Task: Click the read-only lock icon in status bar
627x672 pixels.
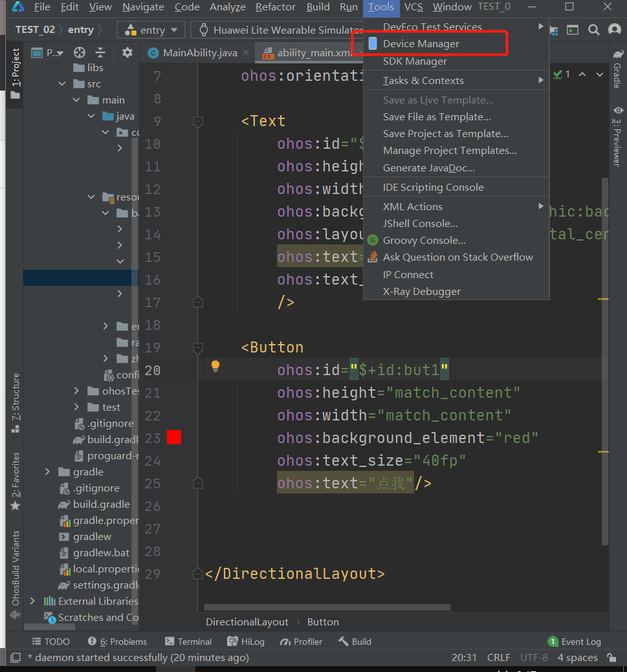Action: (611, 657)
